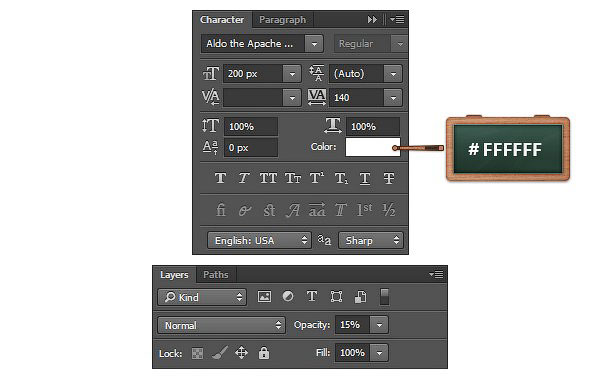Click the leading icon
The height and width of the screenshot is (379, 600).
[x=317, y=74]
